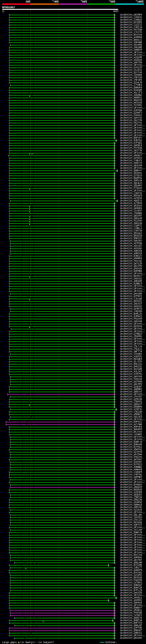Click the purple alignment bar for UniRef100_Q7PT95
Image resolution: width=146 pixels, height=644 pixels.
62,628
